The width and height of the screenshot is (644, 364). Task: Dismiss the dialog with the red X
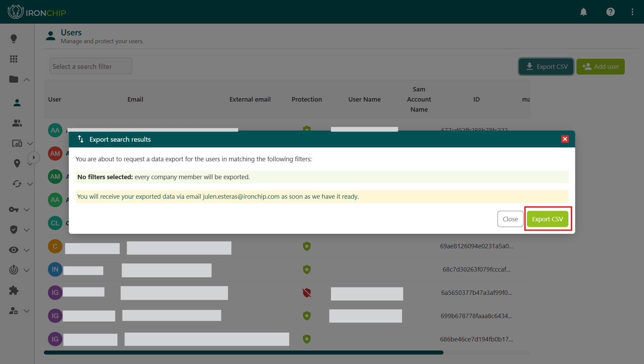coord(565,139)
